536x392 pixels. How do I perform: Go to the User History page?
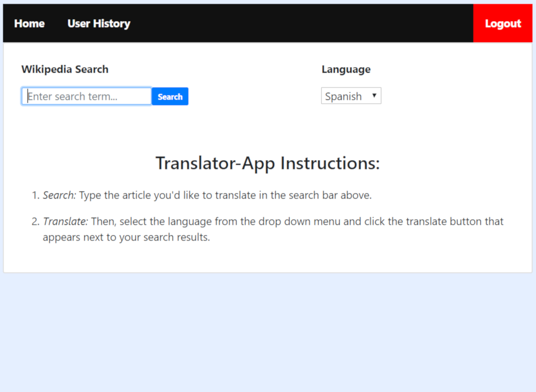coord(99,23)
